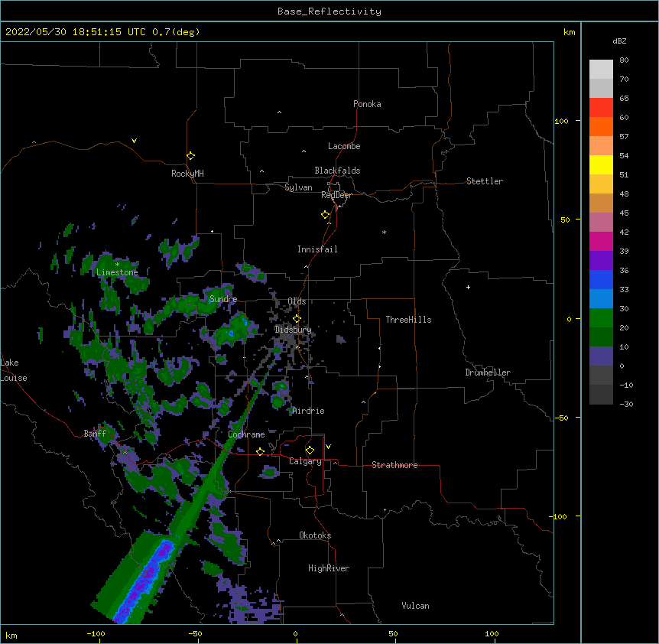Click the yellow diamond marker south of Cochrane
Image resolution: width=659 pixels, height=644 pixels.
(260, 451)
